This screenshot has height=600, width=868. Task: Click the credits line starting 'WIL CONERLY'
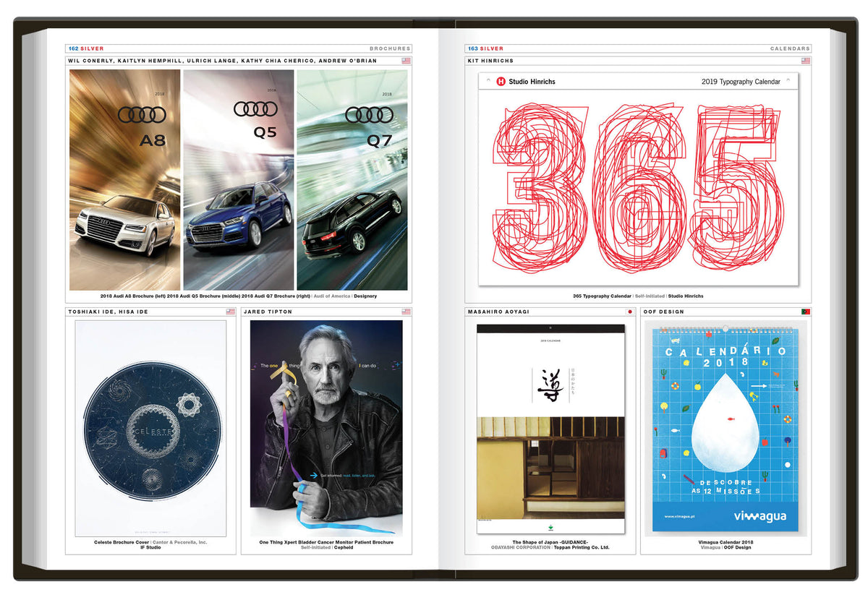[x=222, y=61]
